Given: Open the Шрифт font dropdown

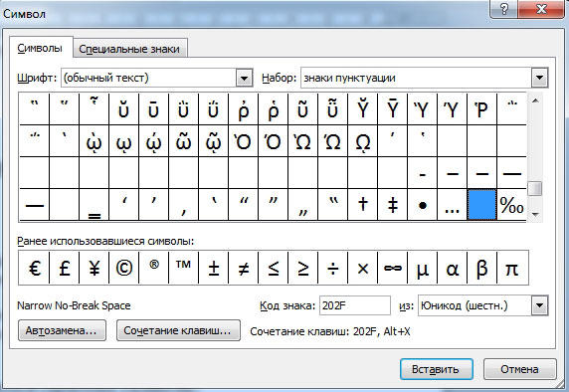Looking at the screenshot, I should [x=245, y=78].
